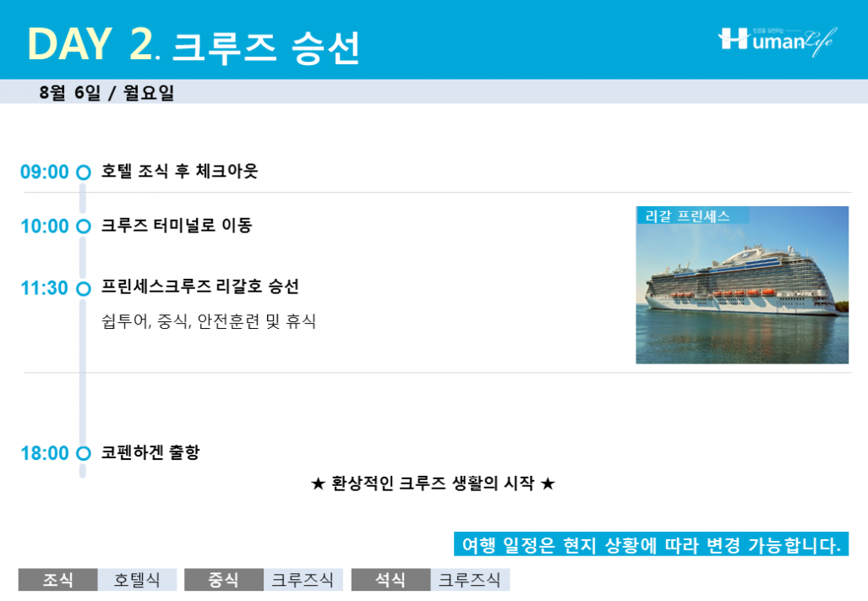Viewport: 868px width, 601px height.
Task: Click the '8월 6일 / 월요일' date text
Action: 106,92
